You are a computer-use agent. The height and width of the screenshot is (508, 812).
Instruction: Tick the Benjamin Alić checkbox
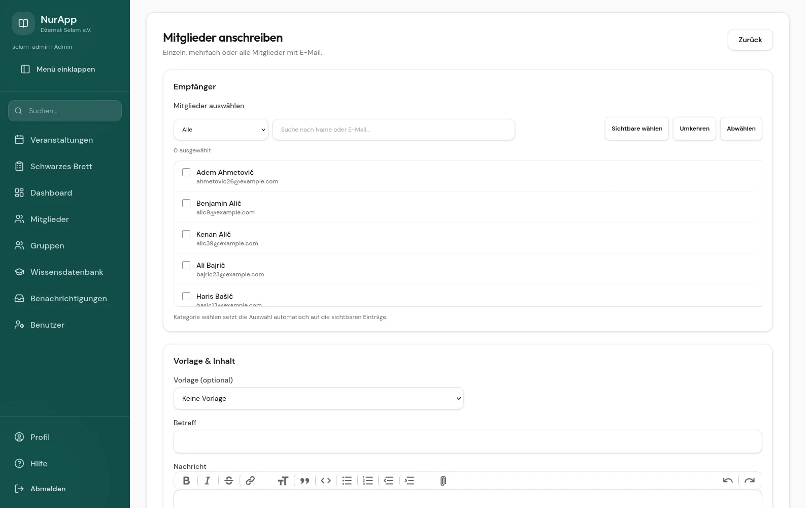point(186,203)
